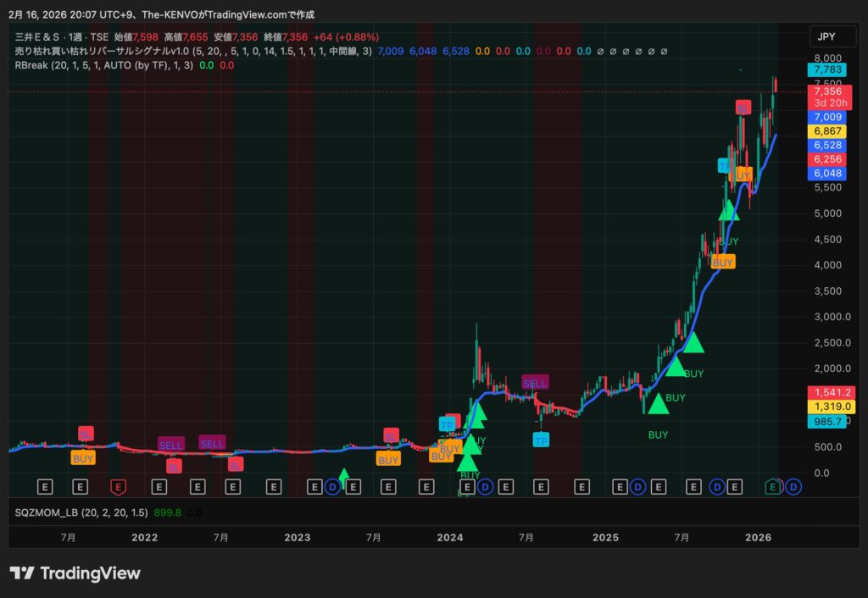Select the yellow 6,867 price label
868x598 pixels.
826,130
